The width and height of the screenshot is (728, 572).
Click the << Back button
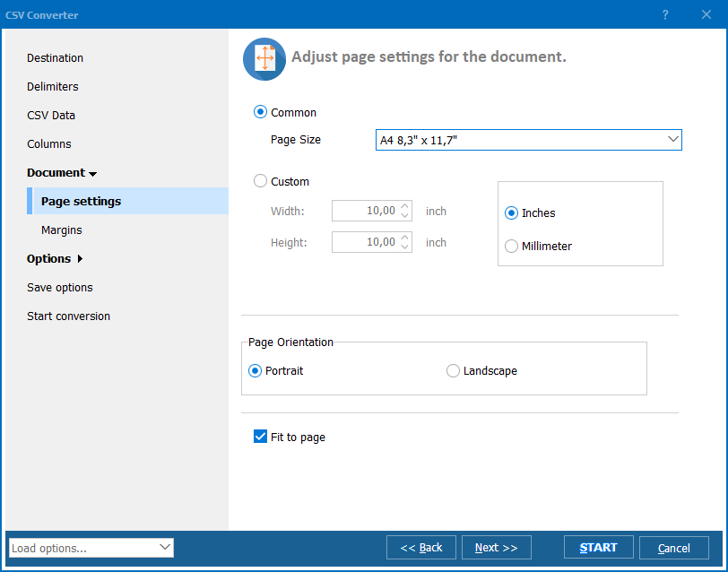pyautogui.click(x=421, y=548)
